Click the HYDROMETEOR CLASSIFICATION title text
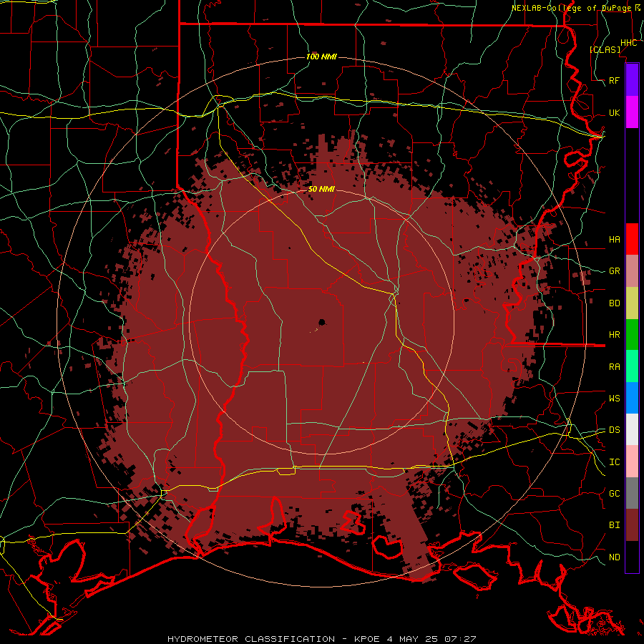This screenshot has height=644, width=644. point(251,639)
